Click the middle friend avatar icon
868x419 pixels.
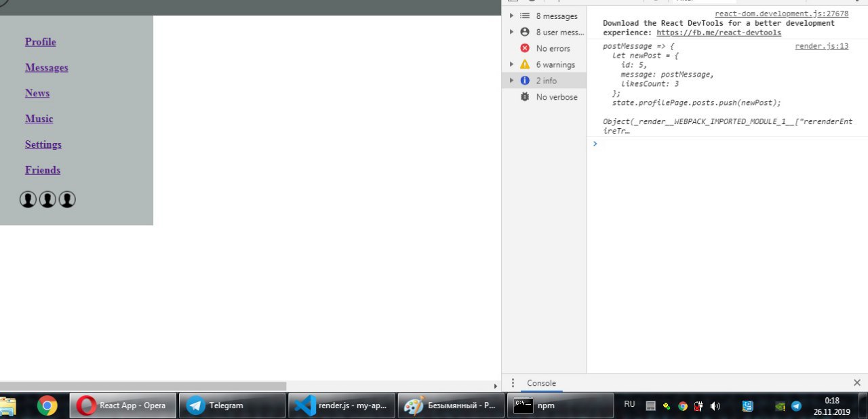[x=47, y=199]
